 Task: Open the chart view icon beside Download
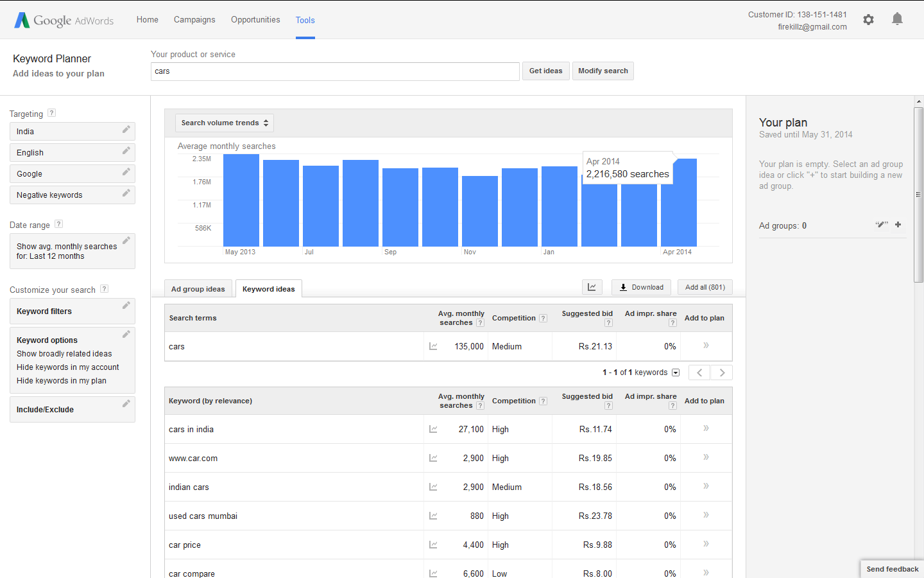tap(592, 287)
